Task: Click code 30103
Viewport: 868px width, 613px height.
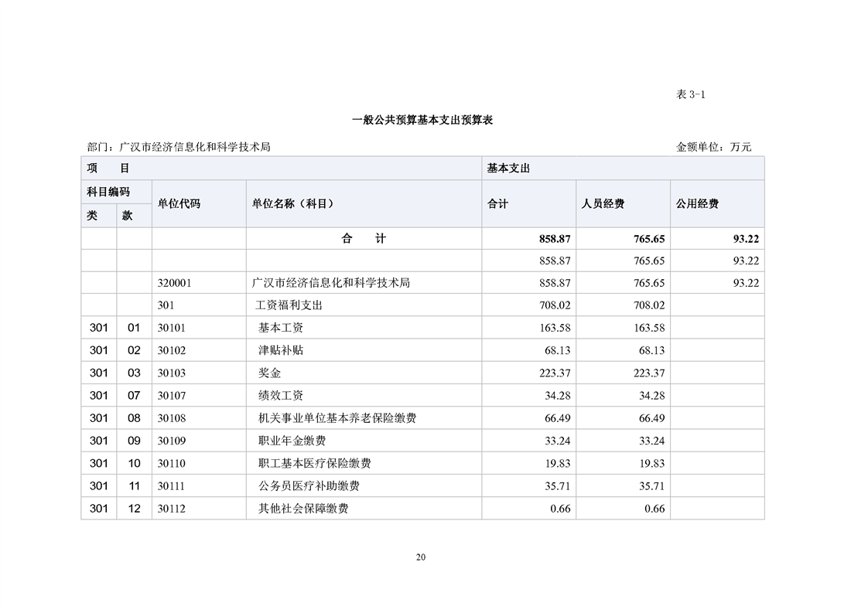Action: pyautogui.click(x=172, y=373)
